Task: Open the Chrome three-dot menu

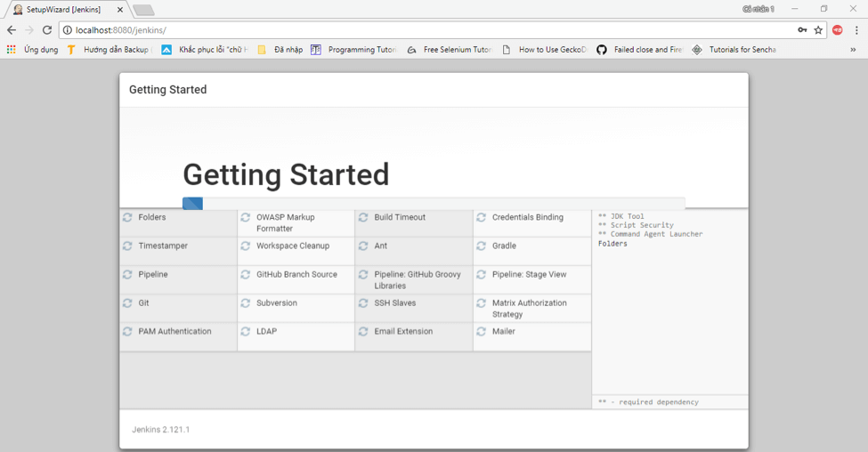Action: click(856, 30)
